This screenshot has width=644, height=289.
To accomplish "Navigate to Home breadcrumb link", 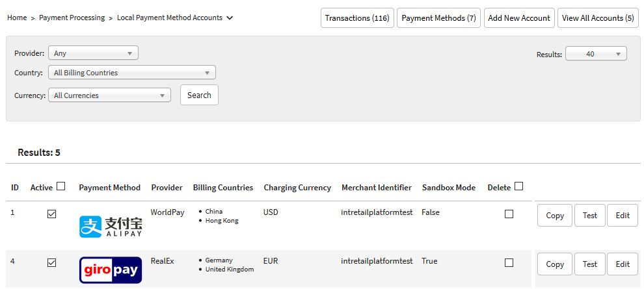I will click(x=17, y=18).
